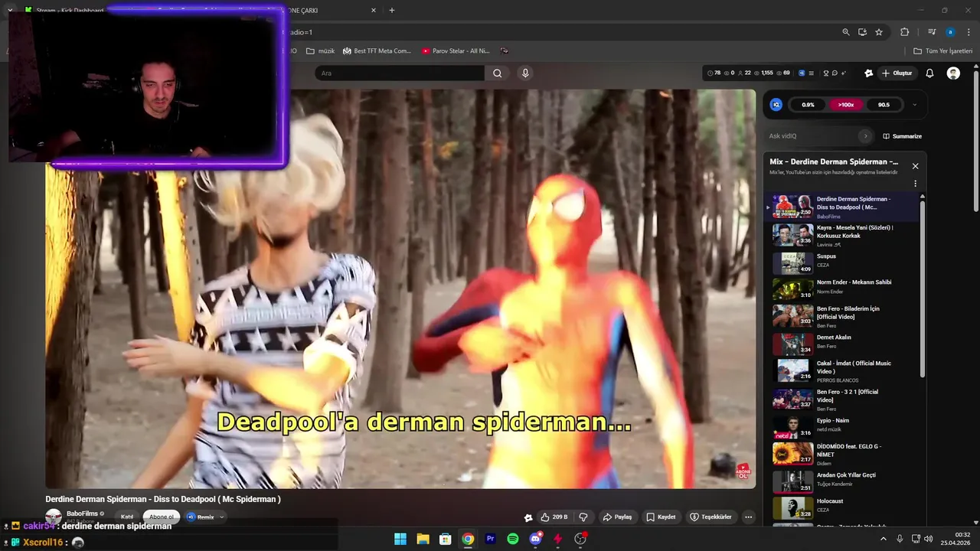Viewport: 980px width, 551px height.
Task: Click the Summarize button
Action: pyautogui.click(x=902, y=136)
